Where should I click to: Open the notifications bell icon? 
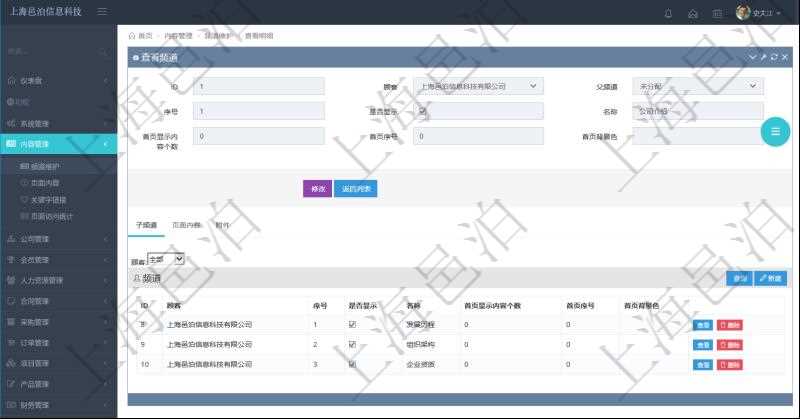(668, 13)
